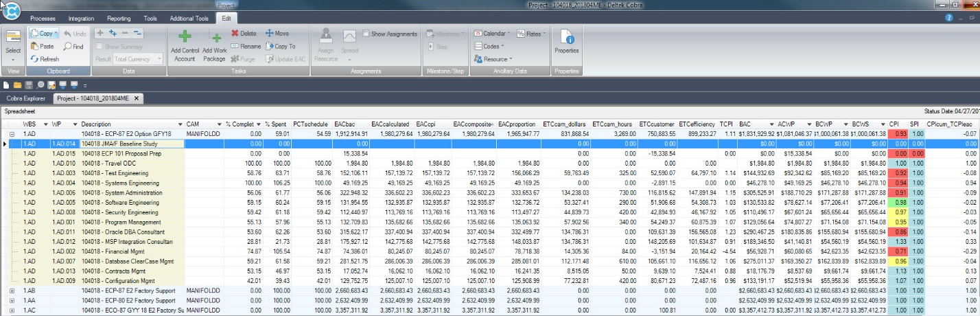Delete the selected task with Delete
980x316 pixels.
coord(244,33)
